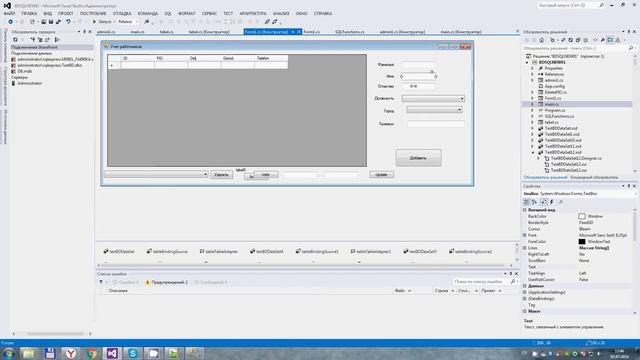The image size is (640, 360).
Task: Toggle the Warnings (Предупреждений 2) filter in Error List
Action: [x=167, y=282]
